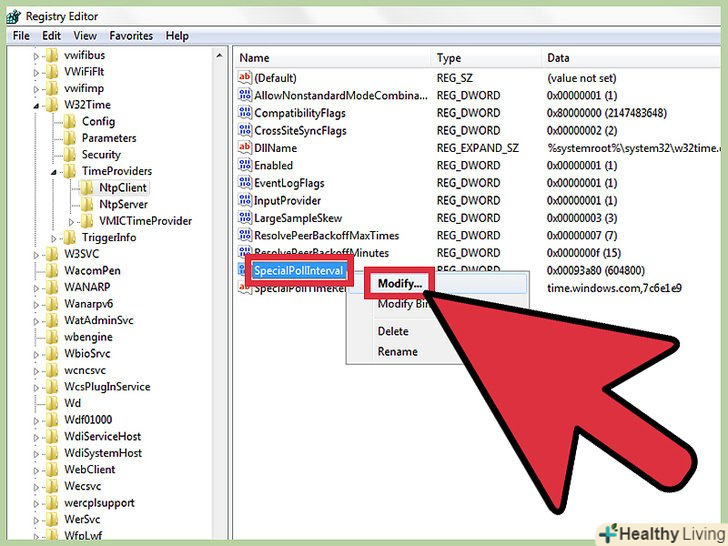The height and width of the screenshot is (546, 728).
Task: Select the WebClient tree item
Action: [90, 469]
